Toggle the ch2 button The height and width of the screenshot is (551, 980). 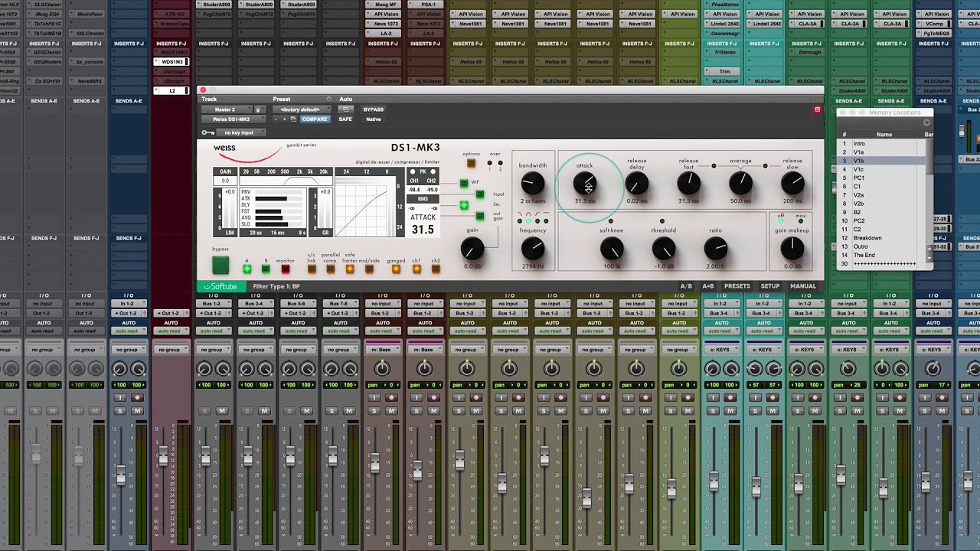(436, 269)
